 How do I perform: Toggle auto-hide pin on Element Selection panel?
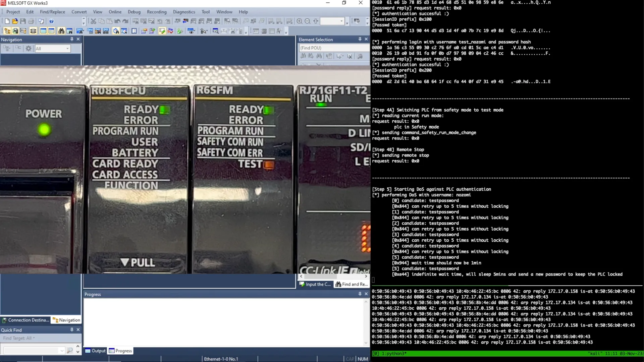(x=360, y=39)
